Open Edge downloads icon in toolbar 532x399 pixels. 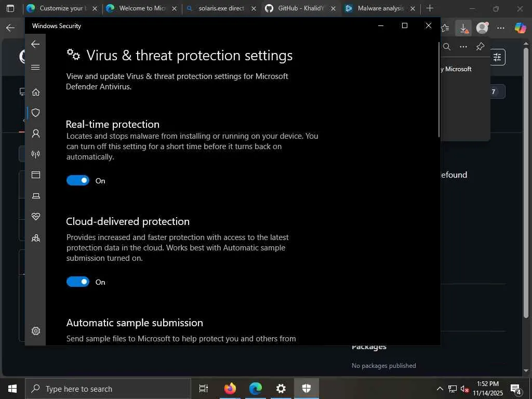coord(463,28)
